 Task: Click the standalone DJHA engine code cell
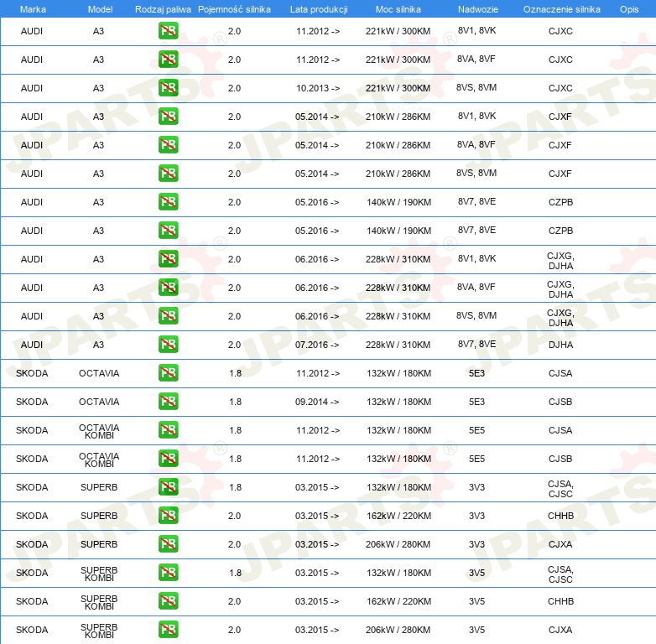[560, 345]
